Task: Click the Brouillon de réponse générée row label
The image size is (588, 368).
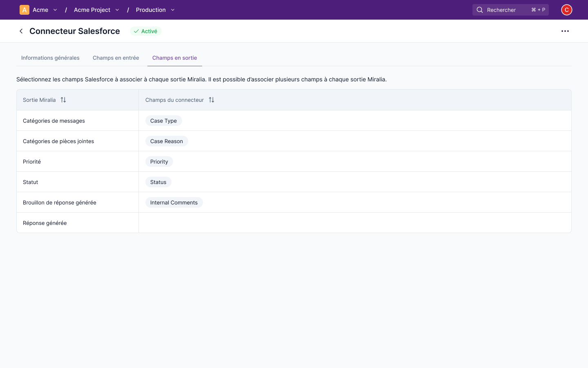Action: [x=60, y=202]
